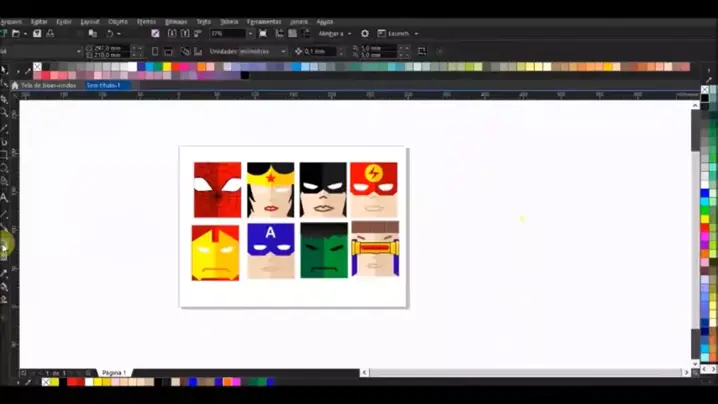Click the horizontal scrollbar track
Viewport: 718px width, 404px height.
pos(525,373)
